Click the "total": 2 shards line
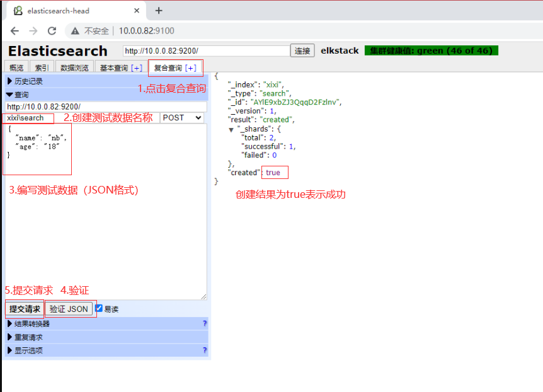 258,137
